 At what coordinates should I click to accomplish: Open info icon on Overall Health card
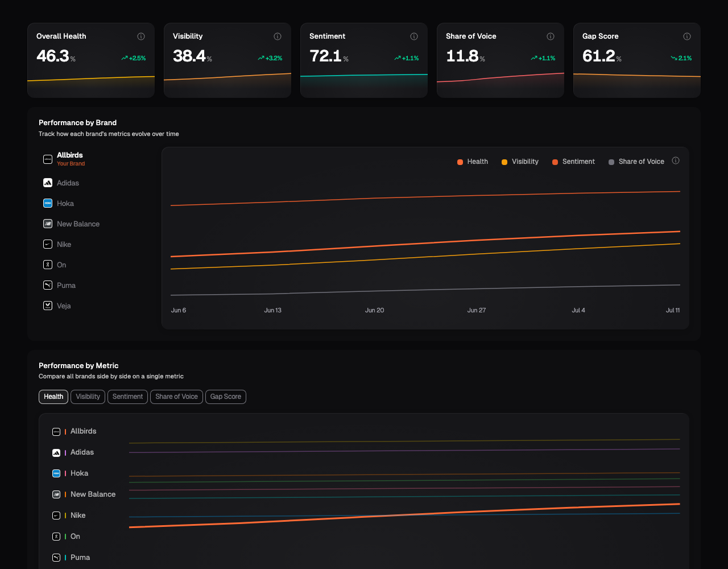[141, 36]
